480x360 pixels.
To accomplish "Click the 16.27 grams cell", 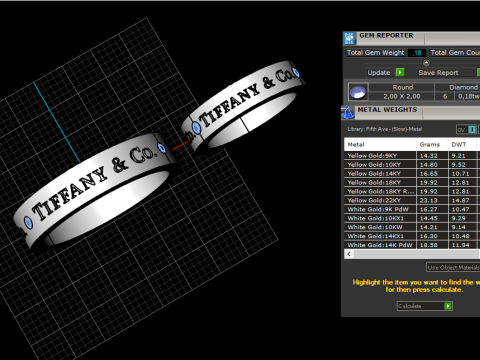I will pos(432,209).
